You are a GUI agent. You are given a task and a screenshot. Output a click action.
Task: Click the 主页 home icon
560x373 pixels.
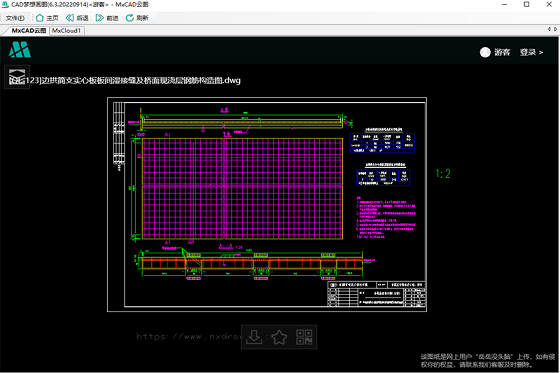[40, 18]
